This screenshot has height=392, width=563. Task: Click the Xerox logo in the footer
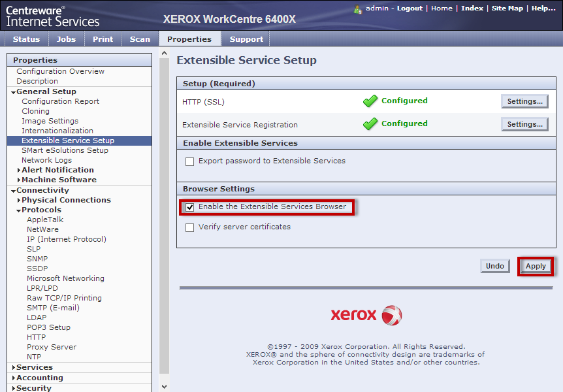click(x=366, y=315)
